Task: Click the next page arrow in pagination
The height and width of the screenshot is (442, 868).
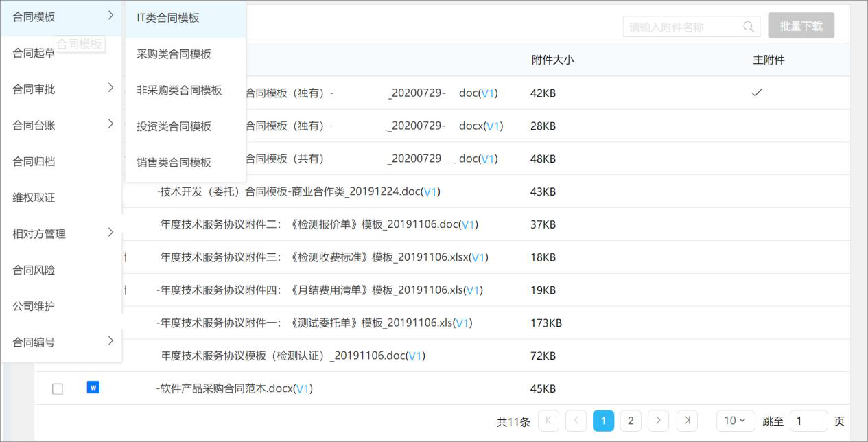Action: (x=657, y=420)
